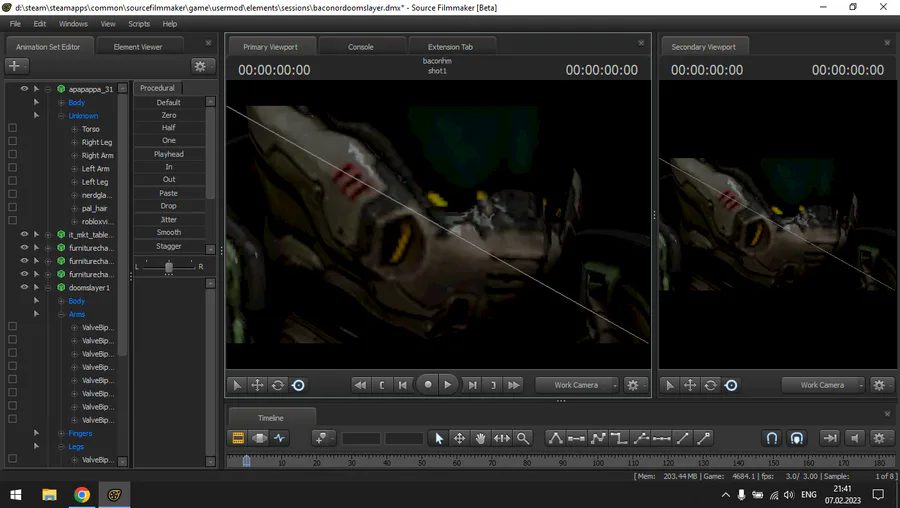Pick the timeline pan hand tool
This screenshot has height=508, width=900.
480,439
